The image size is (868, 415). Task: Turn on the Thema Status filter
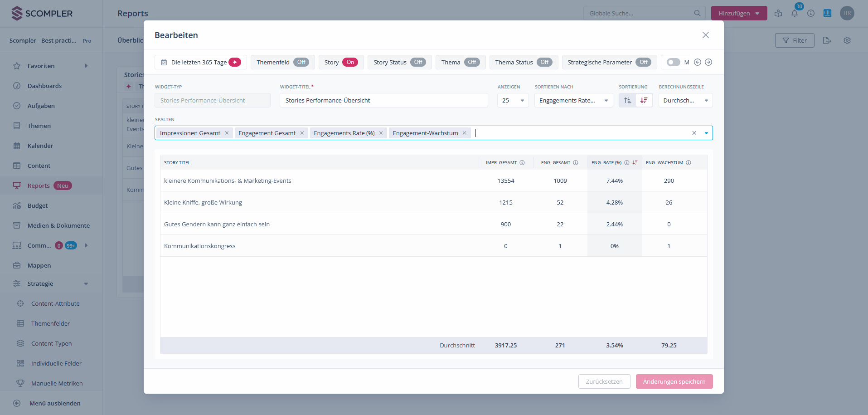coord(544,62)
